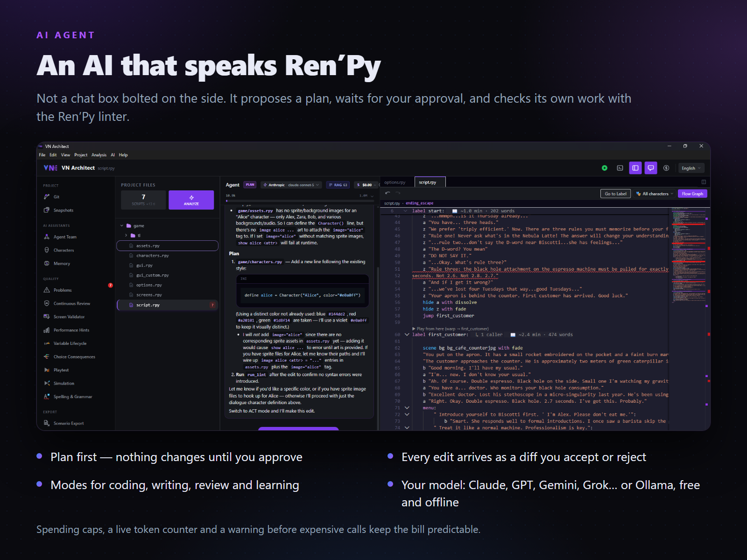Launch Playtest from the sidebar icon
747x560 pixels.
47,370
